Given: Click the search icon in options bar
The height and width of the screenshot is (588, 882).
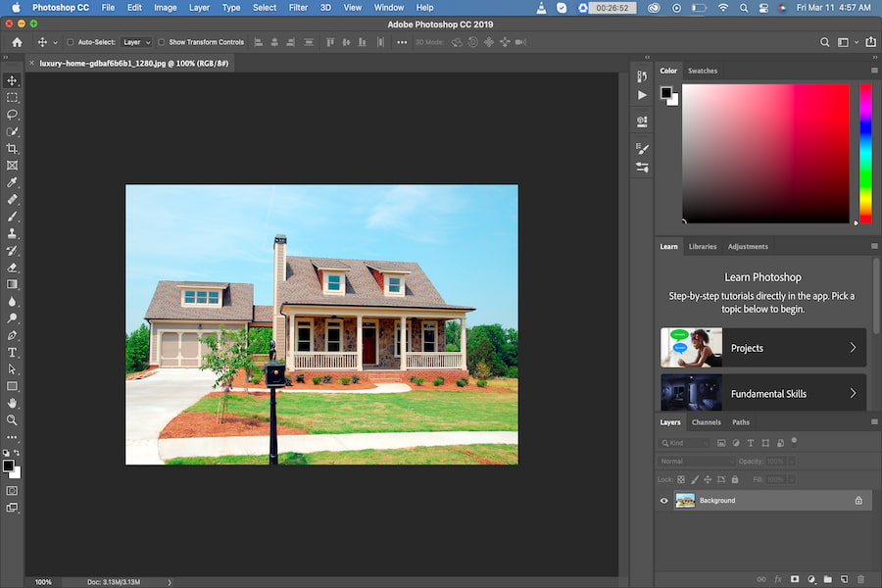Looking at the screenshot, I should click(824, 42).
